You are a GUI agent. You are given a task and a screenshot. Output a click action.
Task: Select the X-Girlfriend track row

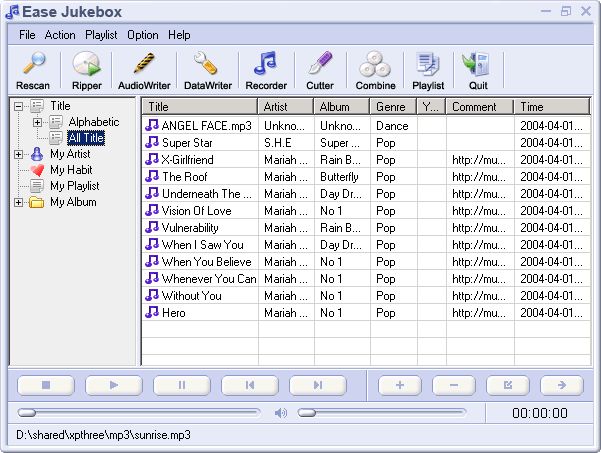pos(366,159)
